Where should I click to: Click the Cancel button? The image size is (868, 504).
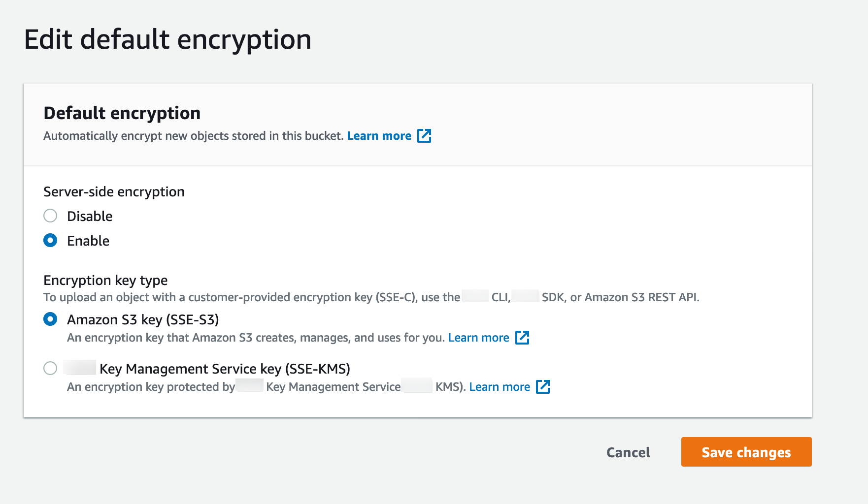[x=628, y=452]
